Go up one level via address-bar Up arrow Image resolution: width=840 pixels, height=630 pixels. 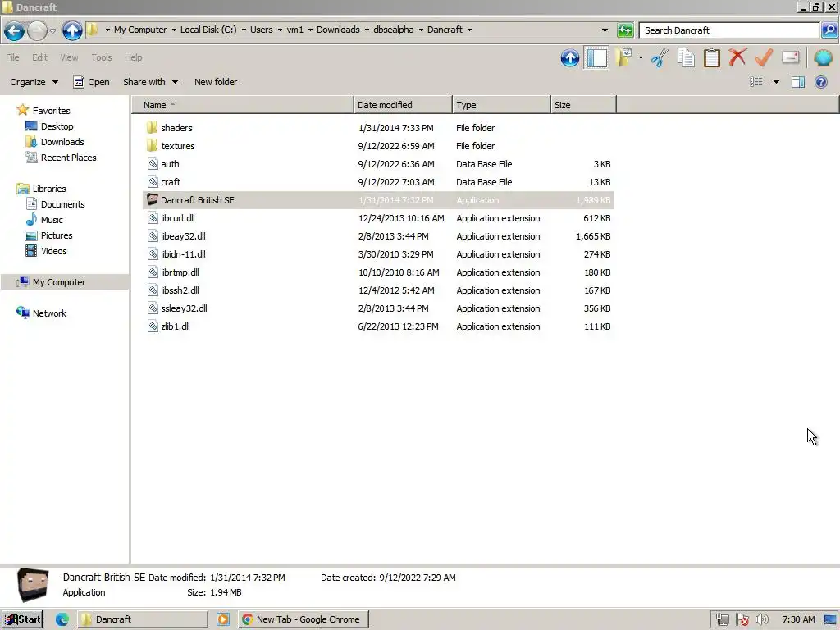[72, 30]
